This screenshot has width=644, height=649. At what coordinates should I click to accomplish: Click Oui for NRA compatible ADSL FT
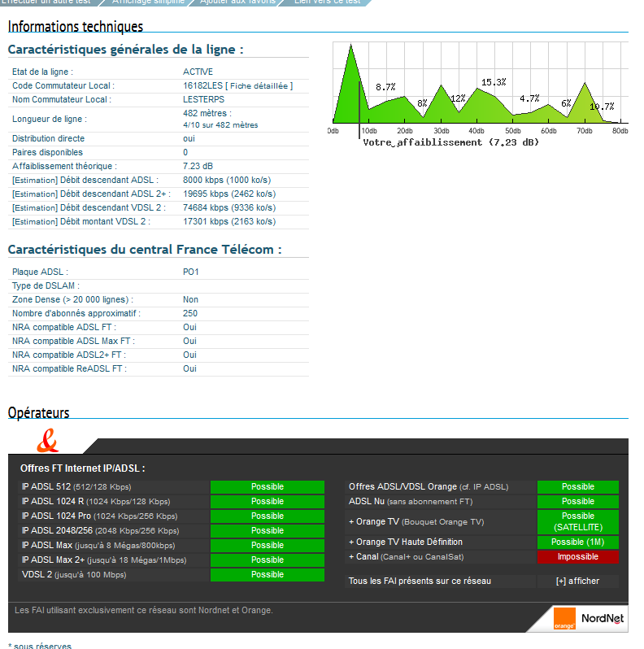tap(189, 328)
